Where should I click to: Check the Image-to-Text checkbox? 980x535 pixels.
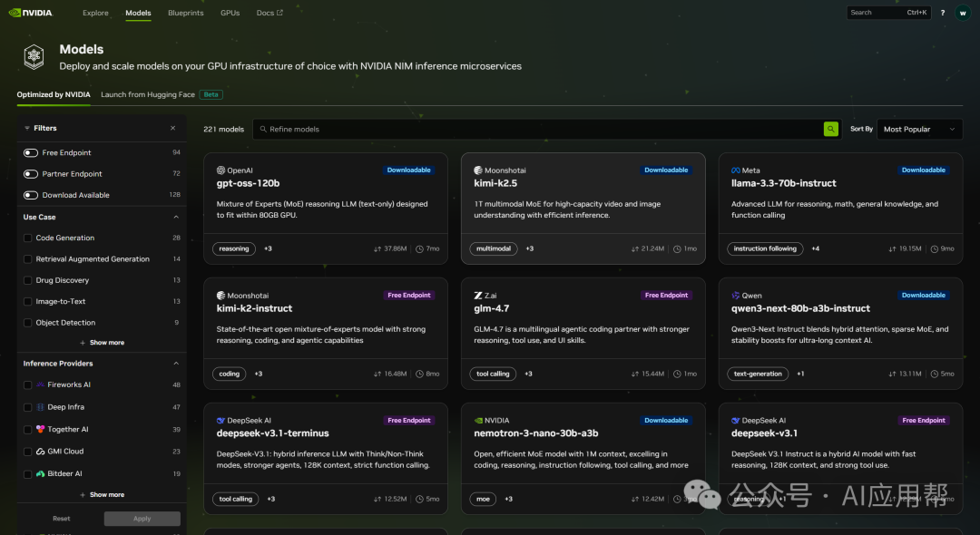pyautogui.click(x=27, y=302)
